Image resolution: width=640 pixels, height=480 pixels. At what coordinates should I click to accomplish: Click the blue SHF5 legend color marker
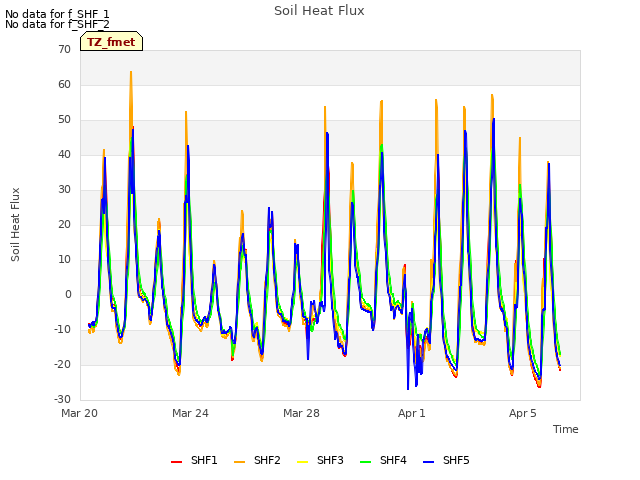click(x=429, y=462)
